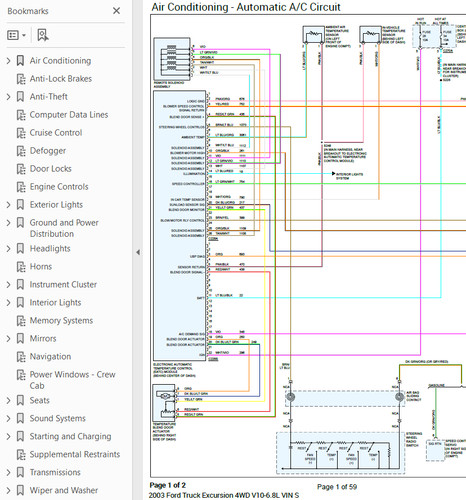Expand the Headlights bookmark
Screen dimensions: 466x500
pyautogui.click(x=9, y=249)
